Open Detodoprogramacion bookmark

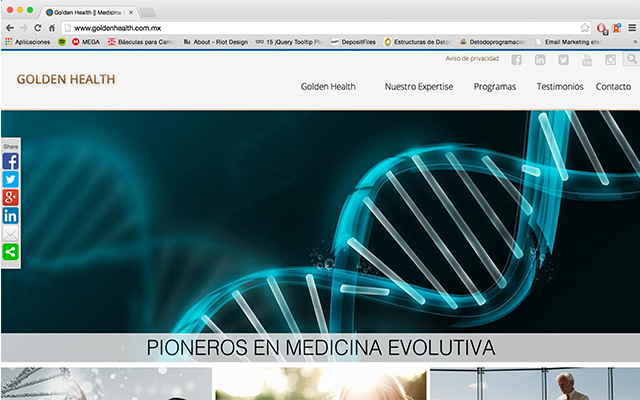[493, 42]
